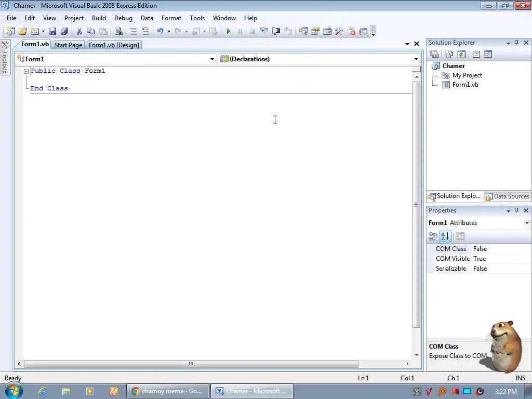Click the Paste clipboard icon
The image size is (532, 399).
tap(103, 31)
